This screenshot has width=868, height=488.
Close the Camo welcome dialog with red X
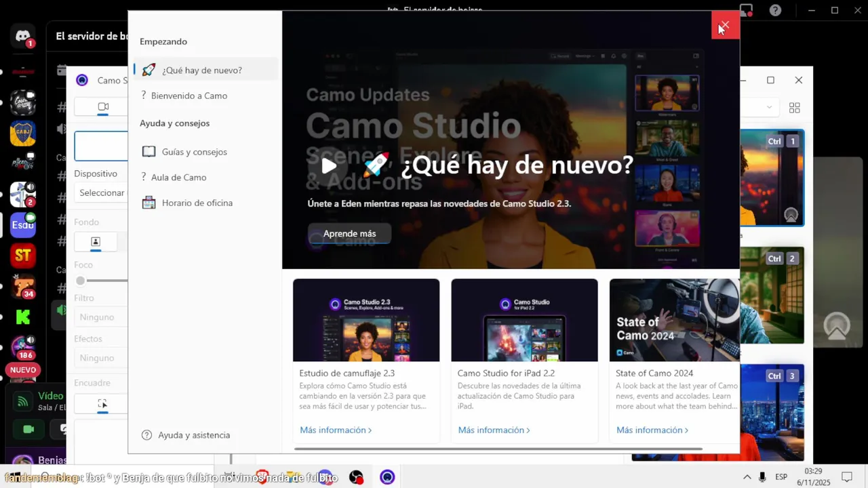pyautogui.click(x=725, y=26)
